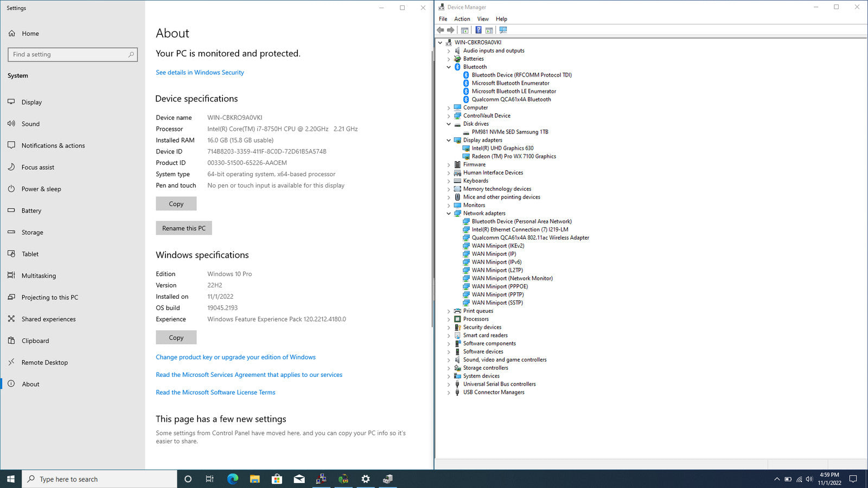This screenshot has height=488, width=868.
Task: Show hidden system tray icons
Action: (x=777, y=479)
